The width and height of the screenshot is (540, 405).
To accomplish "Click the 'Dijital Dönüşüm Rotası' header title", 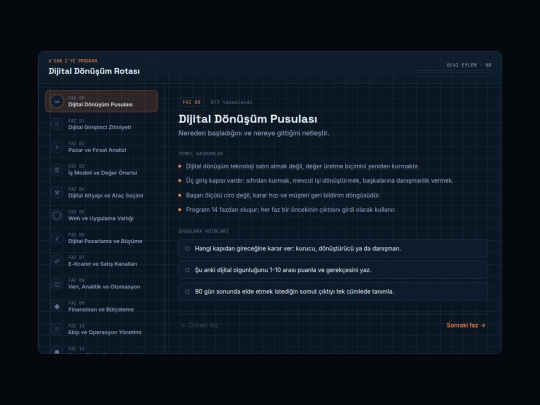I will [94, 71].
